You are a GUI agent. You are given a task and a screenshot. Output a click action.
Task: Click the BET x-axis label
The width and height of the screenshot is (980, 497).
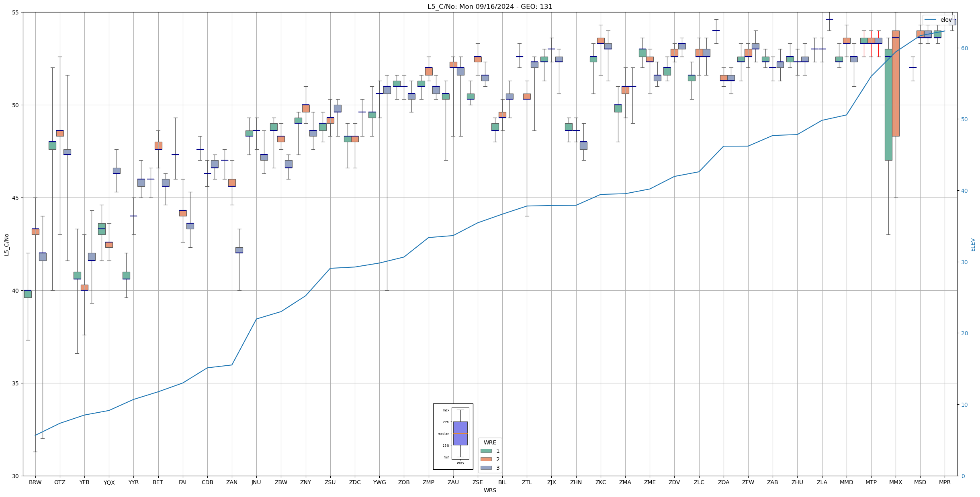[x=158, y=482]
